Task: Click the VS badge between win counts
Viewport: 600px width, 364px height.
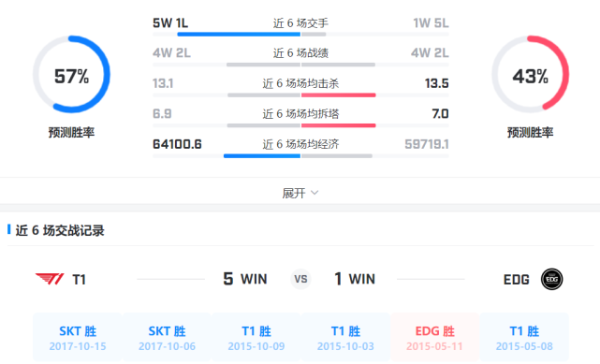Action: coord(300,279)
